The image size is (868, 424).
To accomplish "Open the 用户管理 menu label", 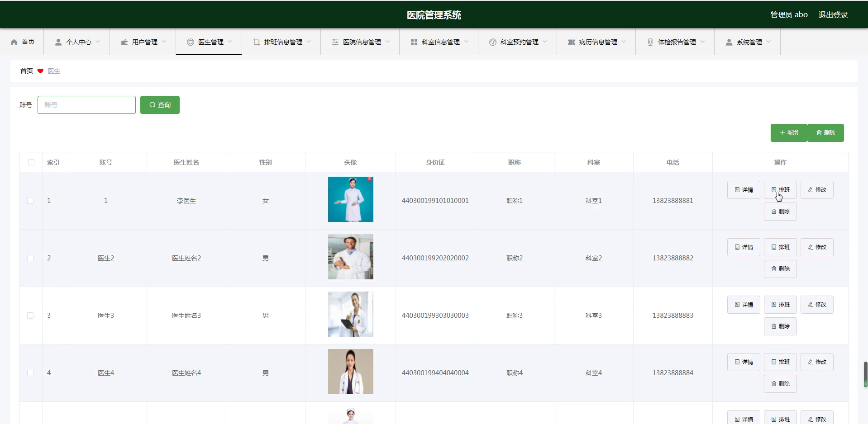I will [145, 42].
